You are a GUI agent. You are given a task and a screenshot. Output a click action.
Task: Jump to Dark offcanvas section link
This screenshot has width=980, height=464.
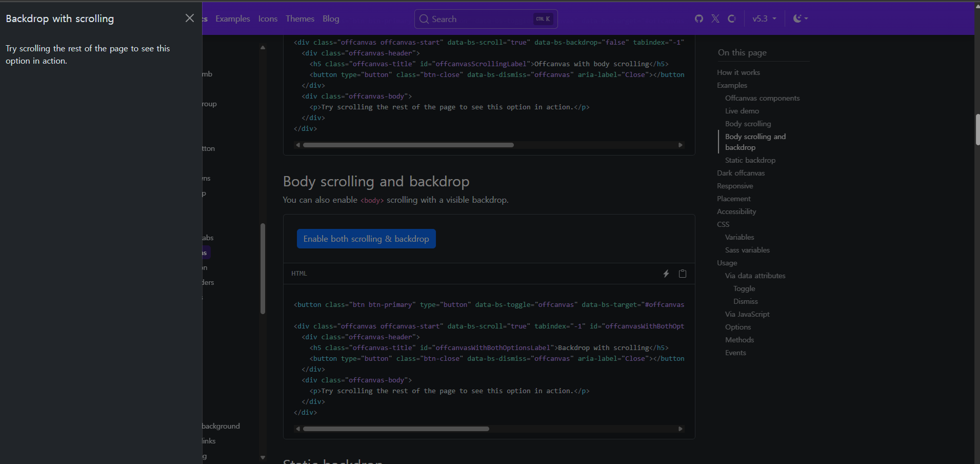coord(741,173)
